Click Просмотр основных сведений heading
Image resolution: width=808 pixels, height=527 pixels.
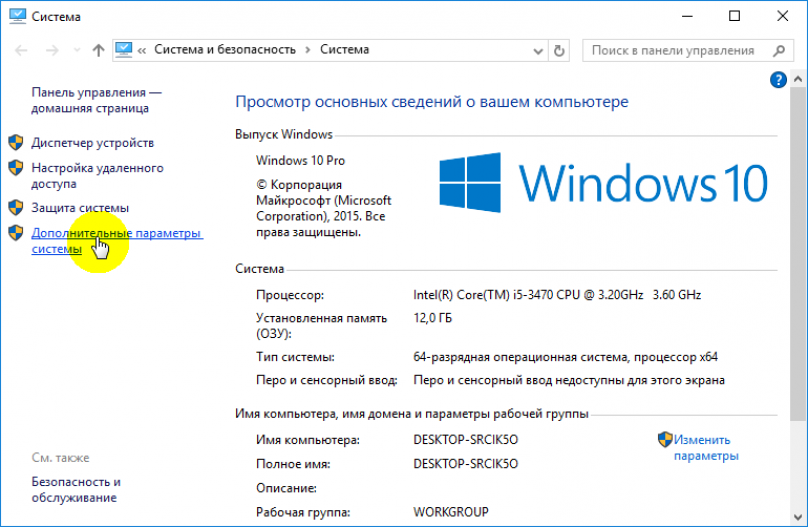pyautogui.click(x=432, y=102)
